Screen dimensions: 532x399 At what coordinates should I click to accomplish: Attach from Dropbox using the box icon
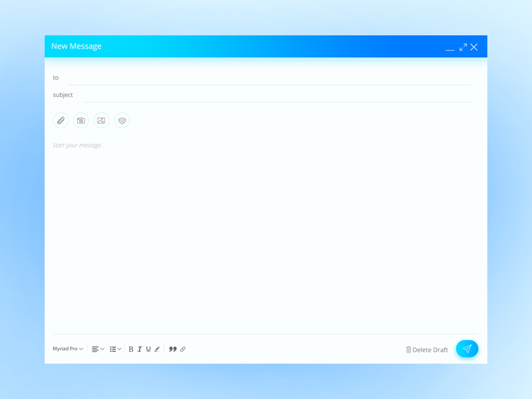122,120
